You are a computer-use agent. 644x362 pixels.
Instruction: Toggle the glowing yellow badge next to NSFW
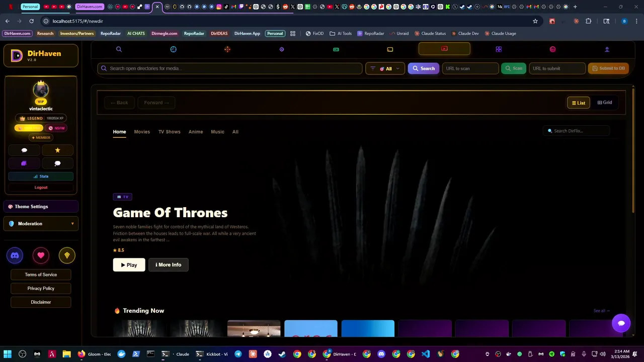pyautogui.click(x=29, y=128)
